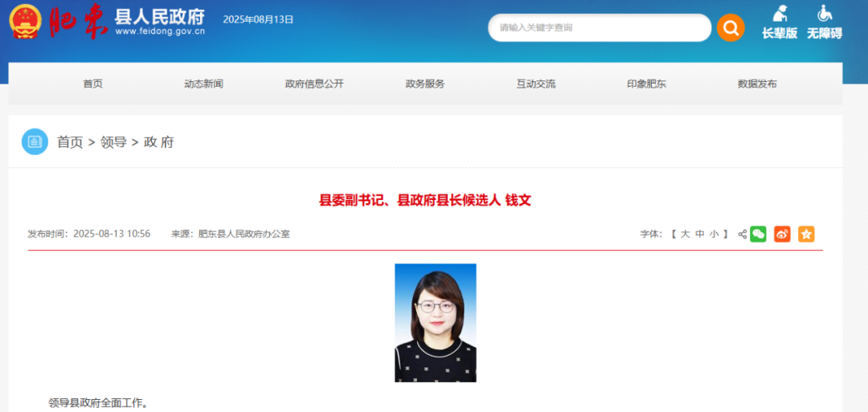Open the 数据发布 navigation tab
The width and height of the screenshot is (868, 412).
tap(757, 84)
